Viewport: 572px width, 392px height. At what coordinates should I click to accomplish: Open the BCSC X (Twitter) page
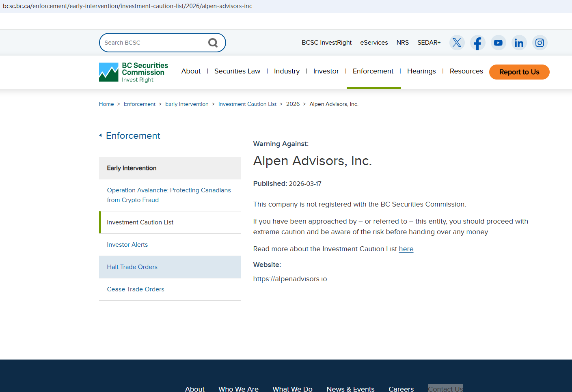click(x=457, y=43)
